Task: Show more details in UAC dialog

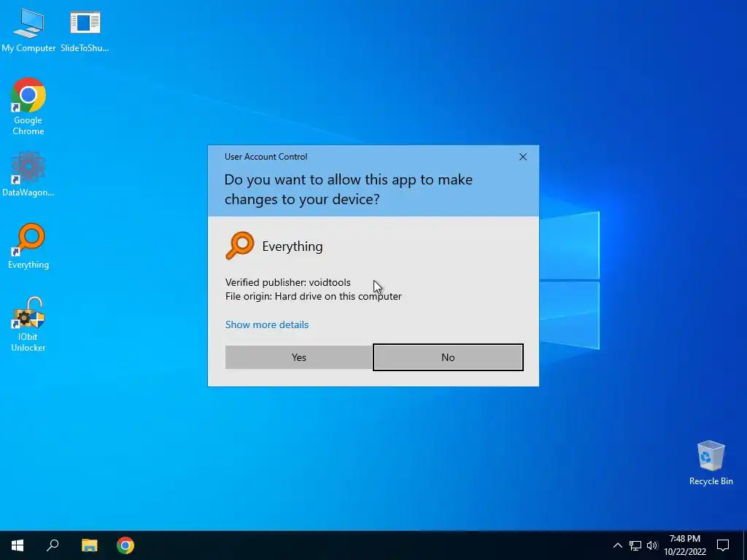Action: [267, 324]
